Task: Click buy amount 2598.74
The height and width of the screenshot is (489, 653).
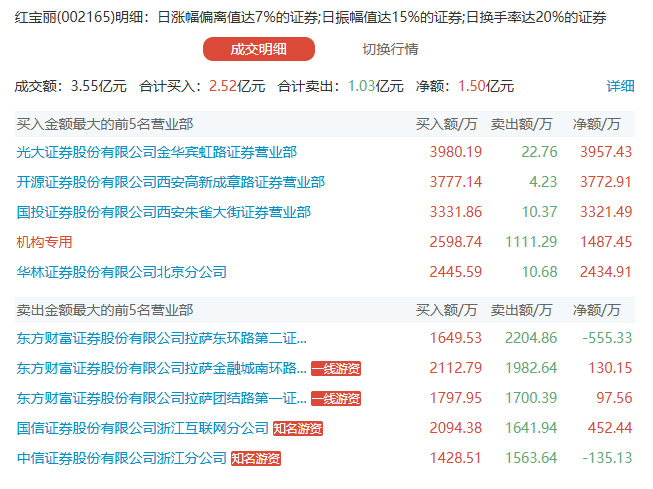Action: tap(456, 242)
